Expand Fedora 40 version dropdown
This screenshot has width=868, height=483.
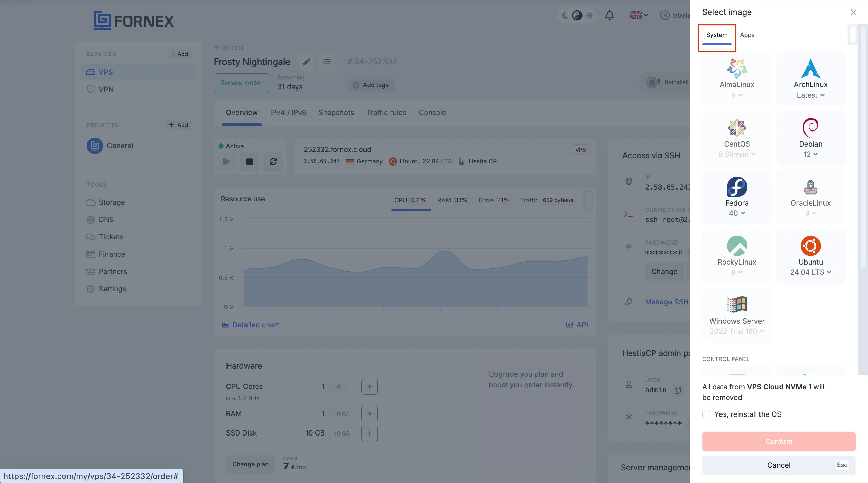click(737, 213)
